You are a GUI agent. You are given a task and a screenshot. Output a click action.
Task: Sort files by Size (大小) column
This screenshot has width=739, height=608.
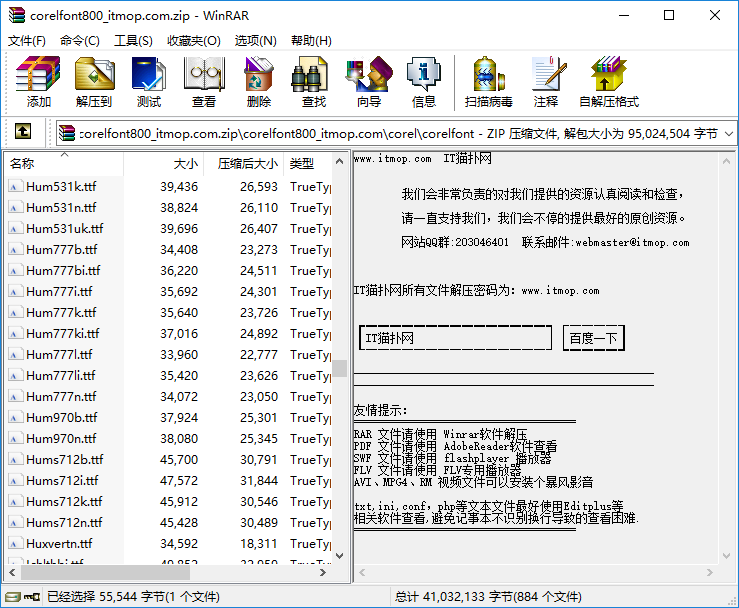[164, 164]
